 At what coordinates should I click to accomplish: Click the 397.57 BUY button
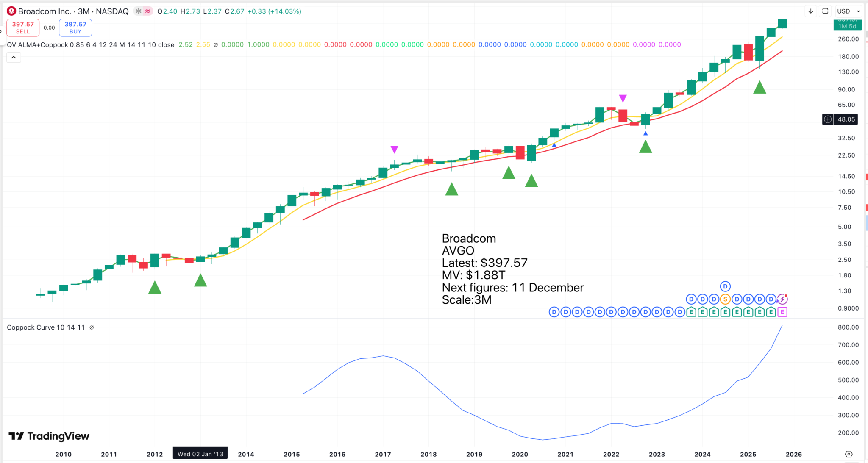75,28
